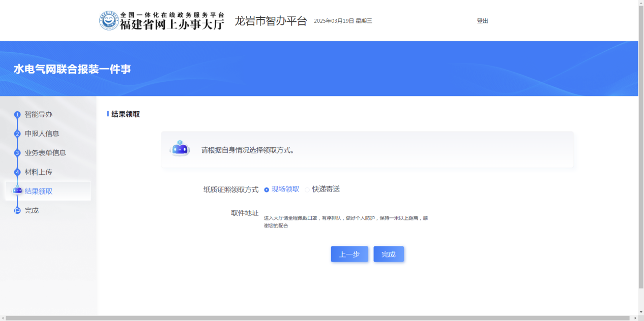Click the horizontal scrollbar right arrow

coord(634,318)
